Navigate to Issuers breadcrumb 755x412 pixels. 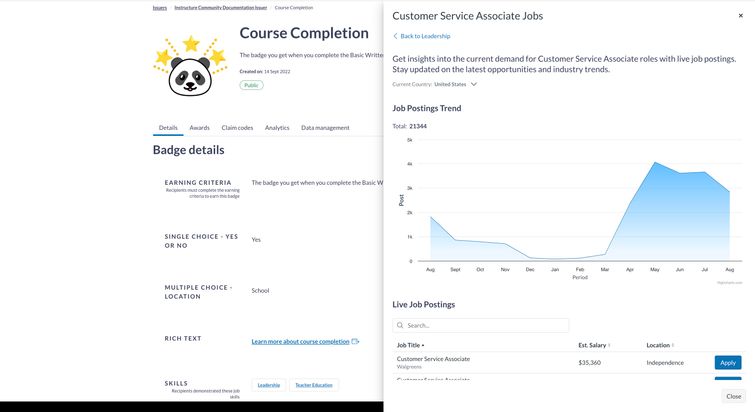point(160,7)
